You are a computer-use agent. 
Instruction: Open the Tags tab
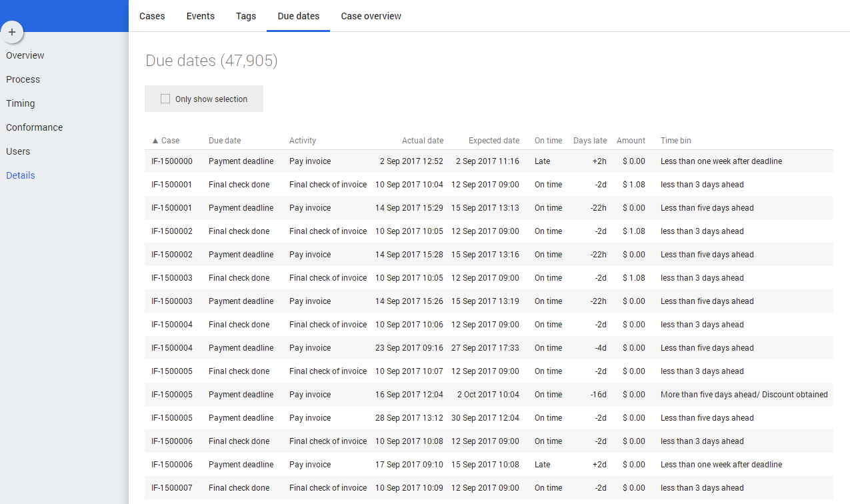tap(246, 16)
